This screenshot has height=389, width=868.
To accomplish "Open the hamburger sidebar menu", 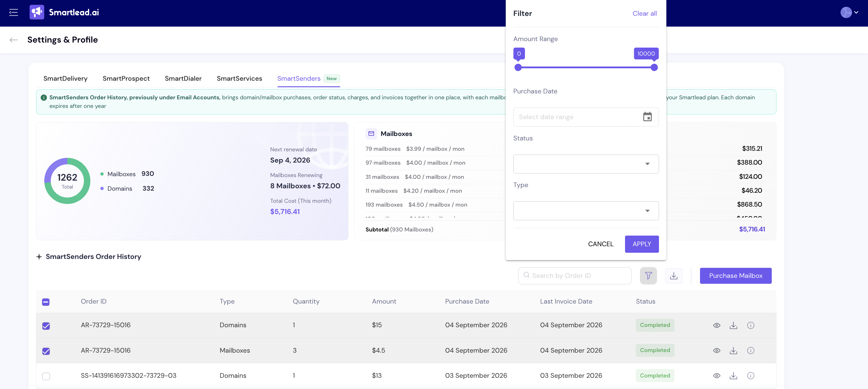I will pyautogui.click(x=14, y=12).
